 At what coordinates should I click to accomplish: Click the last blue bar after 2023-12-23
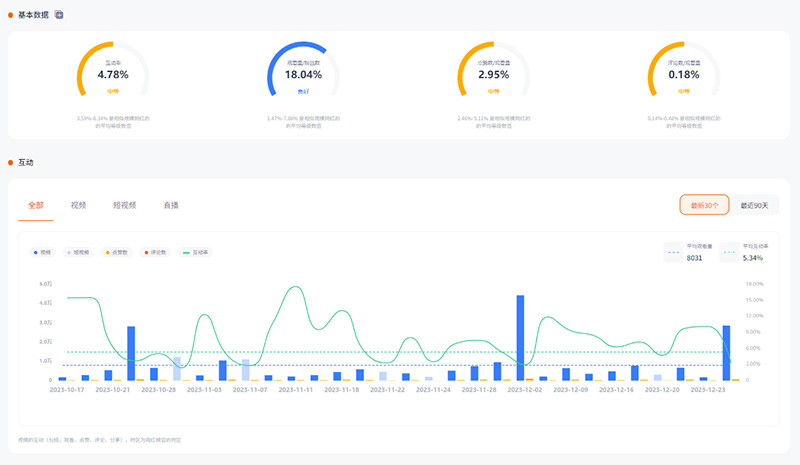tap(726, 353)
